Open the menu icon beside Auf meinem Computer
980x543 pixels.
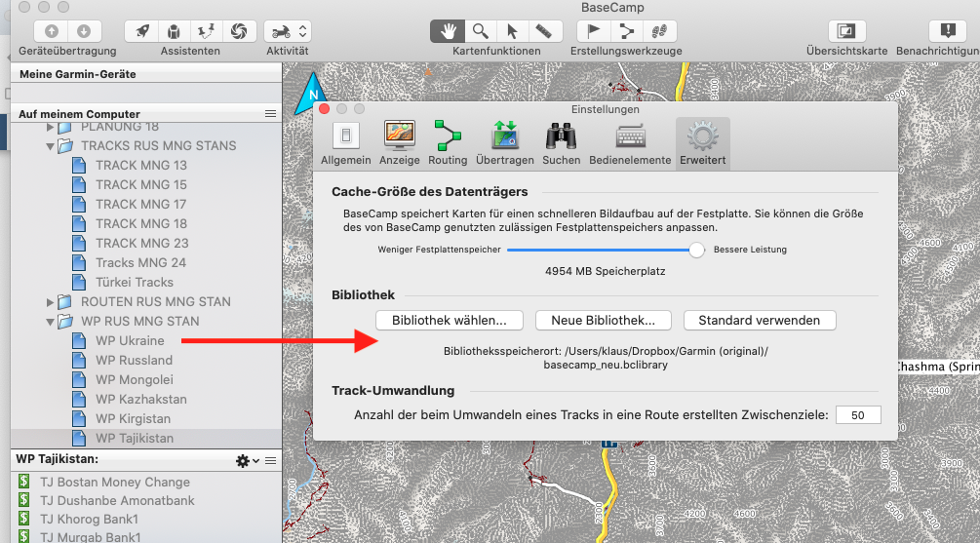(x=270, y=114)
